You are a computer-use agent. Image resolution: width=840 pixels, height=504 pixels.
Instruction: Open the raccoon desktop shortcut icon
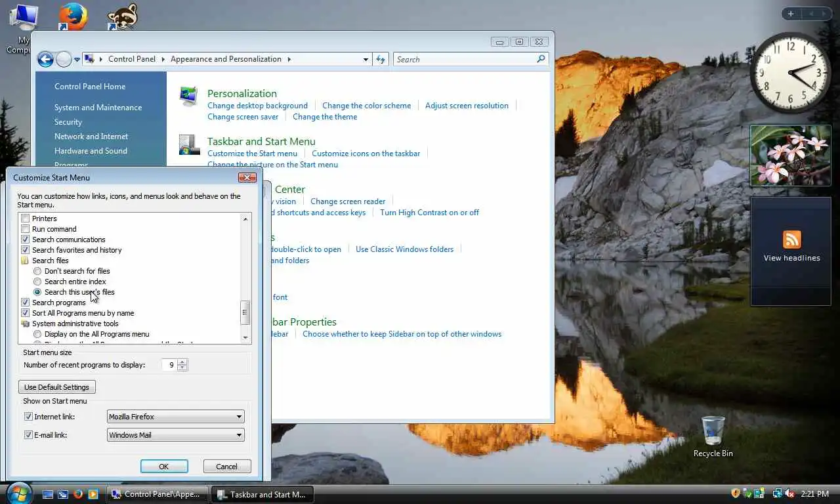coord(123,17)
